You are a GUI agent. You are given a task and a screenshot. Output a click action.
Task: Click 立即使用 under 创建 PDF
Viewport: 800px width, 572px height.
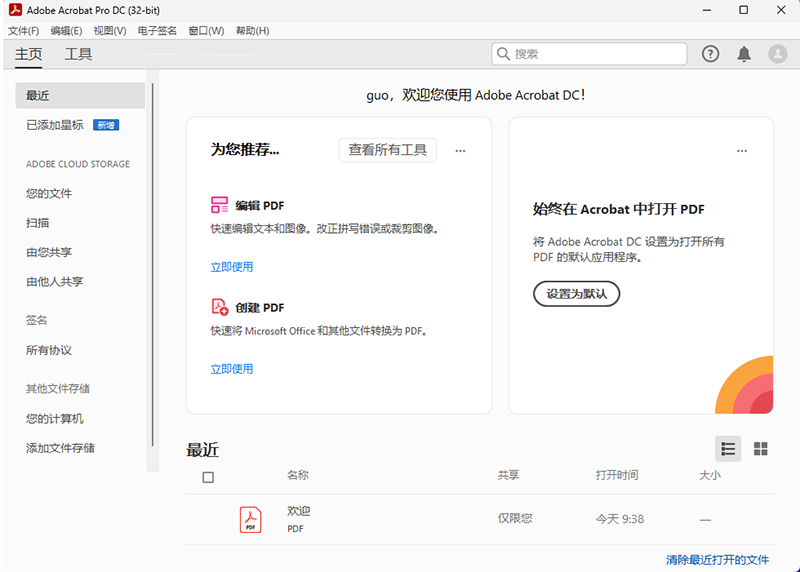pos(232,369)
